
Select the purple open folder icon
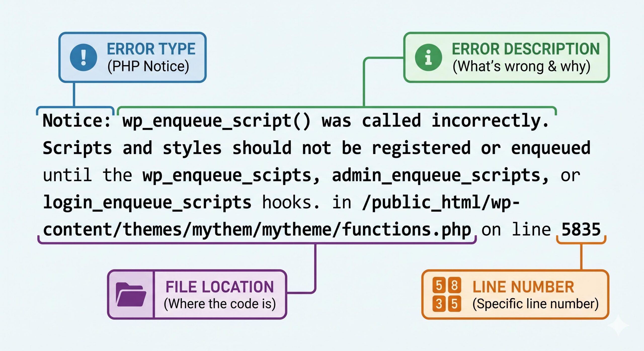tap(131, 295)
